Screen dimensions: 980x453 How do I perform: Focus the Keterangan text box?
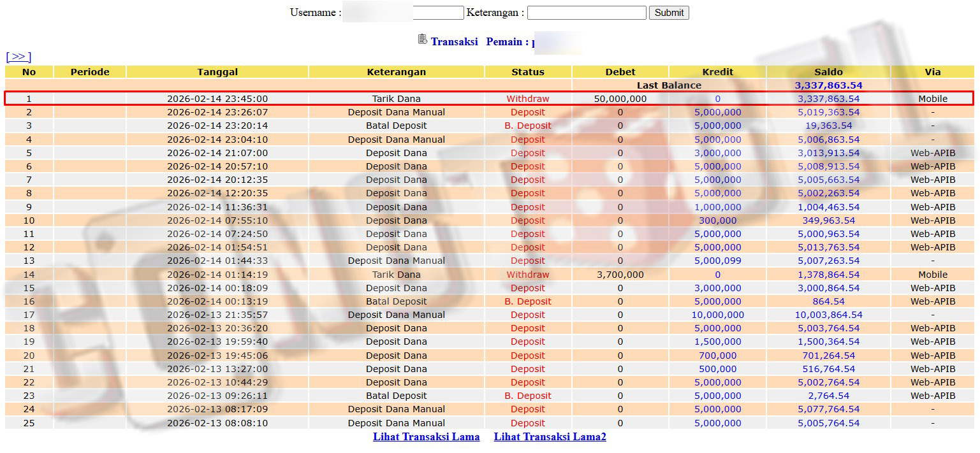coord(586,13)
